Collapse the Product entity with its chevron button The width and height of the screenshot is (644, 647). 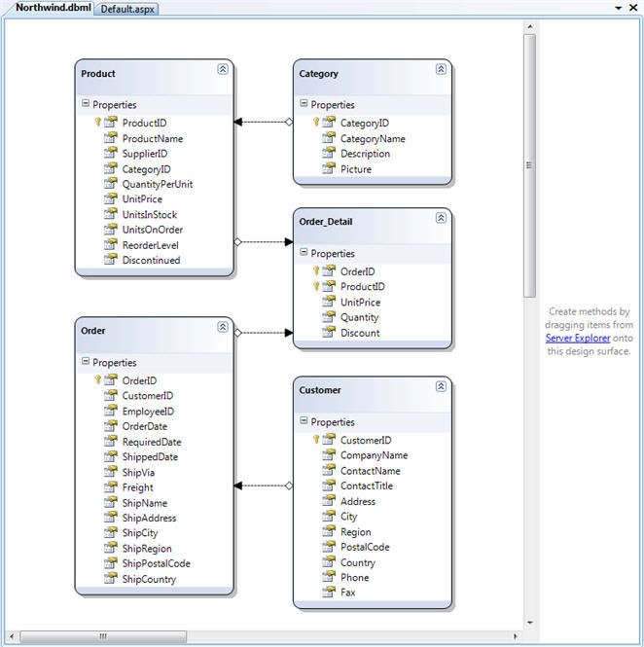click(223, 69)
